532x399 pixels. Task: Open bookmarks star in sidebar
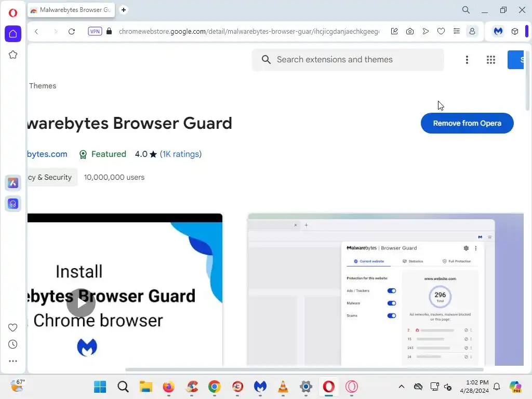[13, 55]
